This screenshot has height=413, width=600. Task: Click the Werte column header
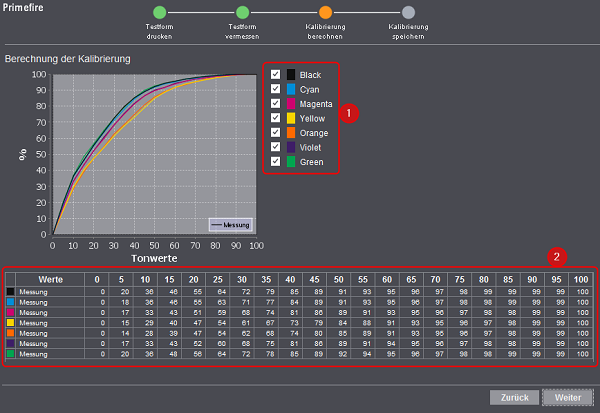click(50, 279)
